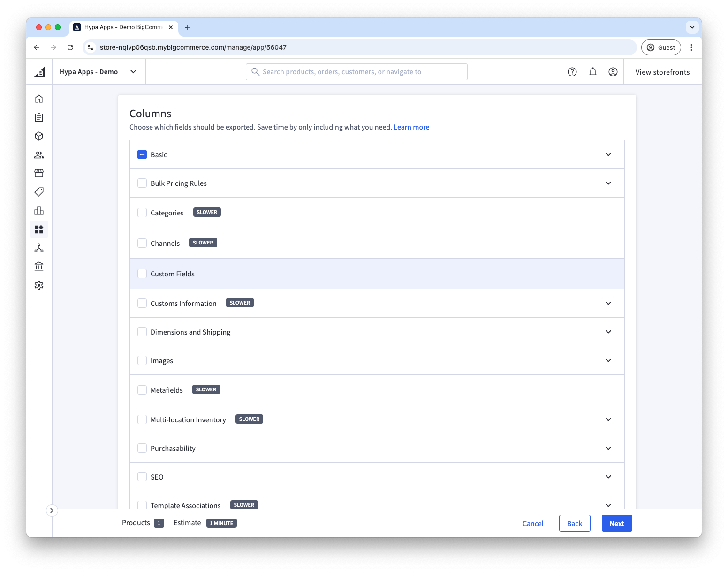Open the notifications bell
The image size is (728, 572).
tap(592, 71)
